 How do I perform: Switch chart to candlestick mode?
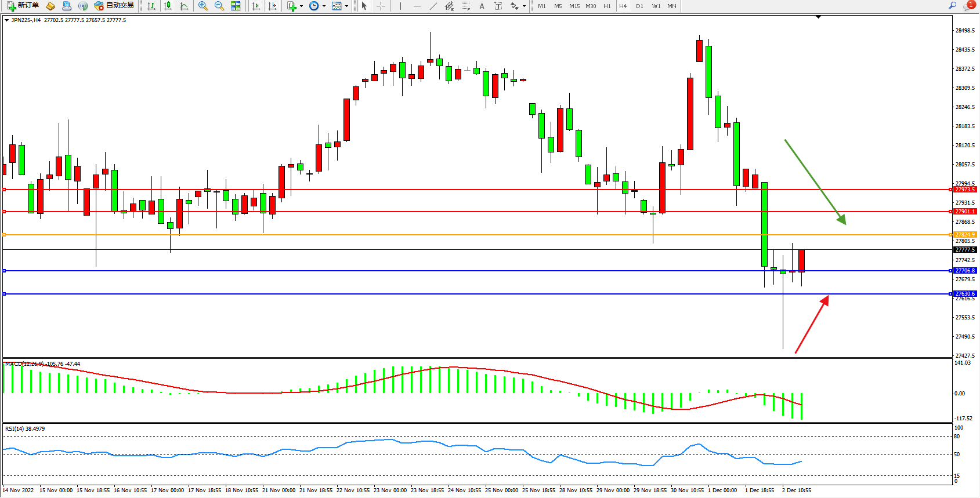point(168,6)
